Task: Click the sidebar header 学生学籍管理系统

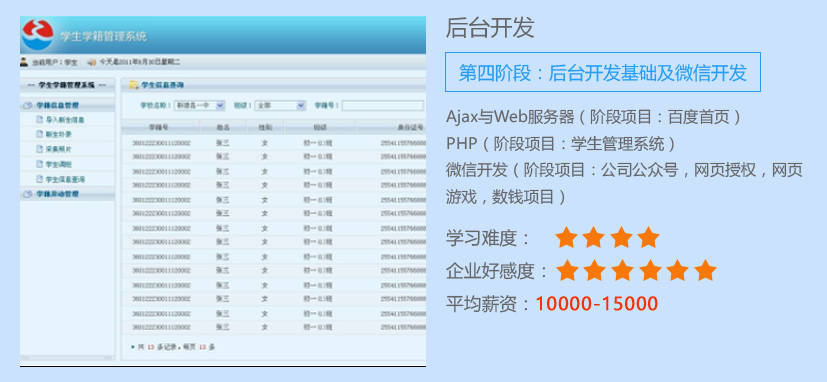Action: 67,84
